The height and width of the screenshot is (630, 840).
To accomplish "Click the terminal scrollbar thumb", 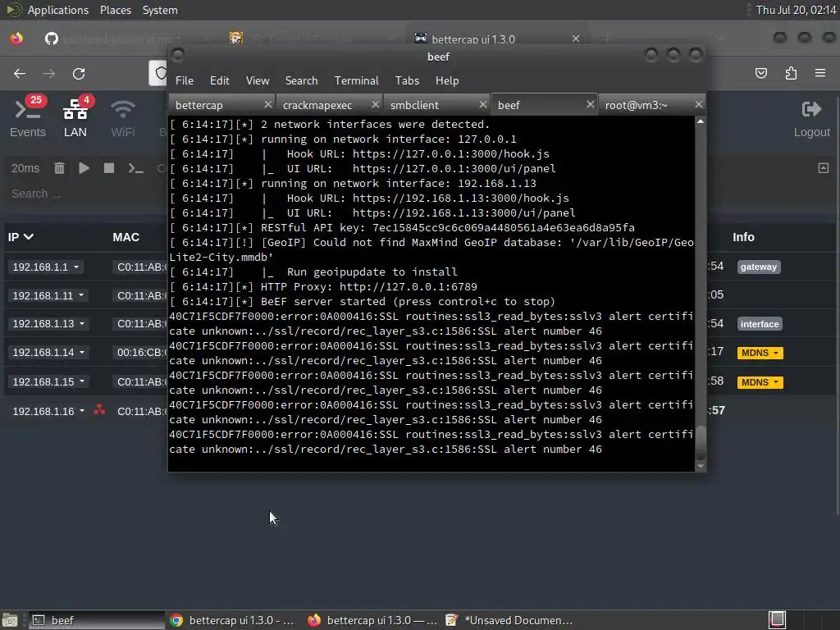I will coord(701,442).
